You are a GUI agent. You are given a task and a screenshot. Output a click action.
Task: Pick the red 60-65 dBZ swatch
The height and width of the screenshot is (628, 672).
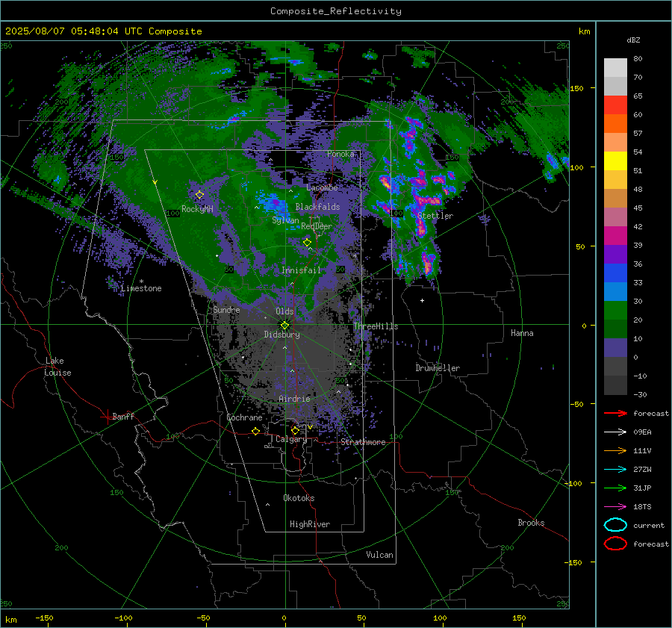click(x=615, y=105)
